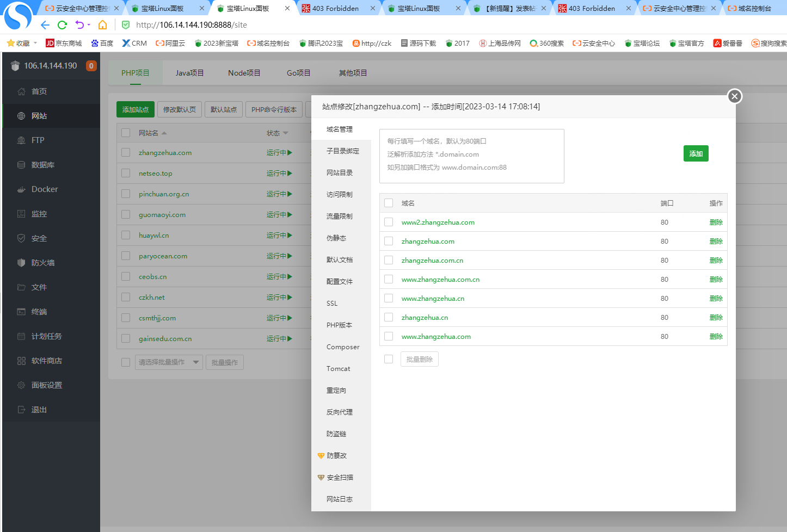Click 运行中 status for ceobs.cn

click(279, 277)
